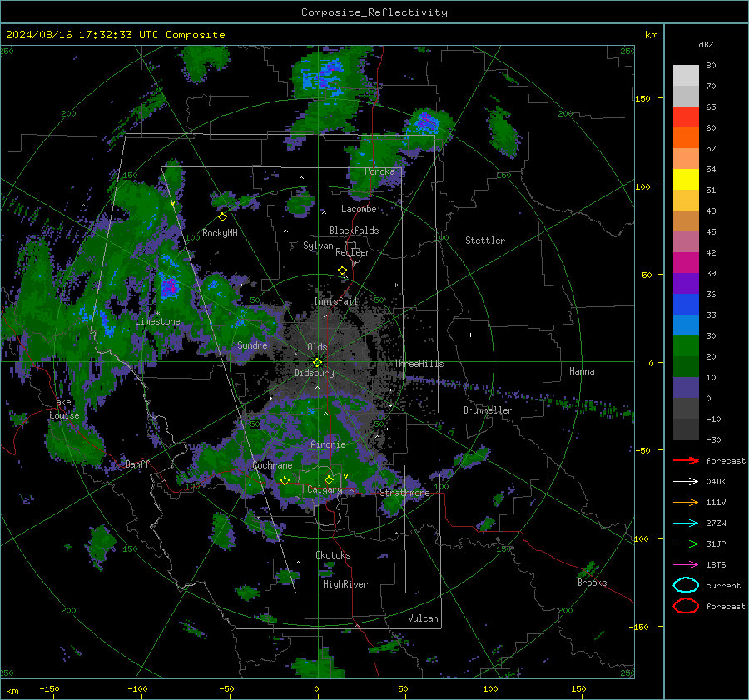Click the RedDeer city label
This screenshot has width=749, height=700.
pos(353,252)
